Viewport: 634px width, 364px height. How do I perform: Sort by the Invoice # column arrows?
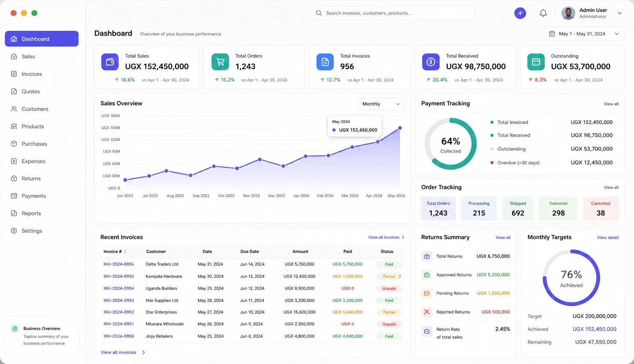pos(125,252)
